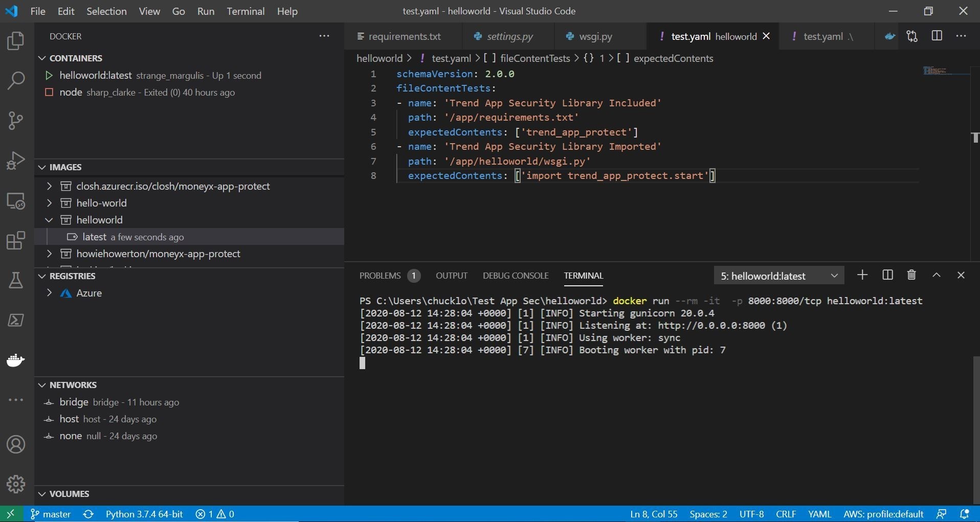980x522 pixels.
Task: Open the Source Control view
Action: (16, 121)
